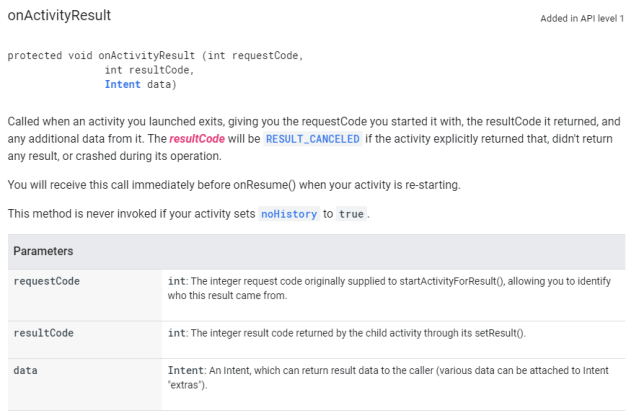Click the Intent type in the data row

pyautogui.click(x=187, y=370)
